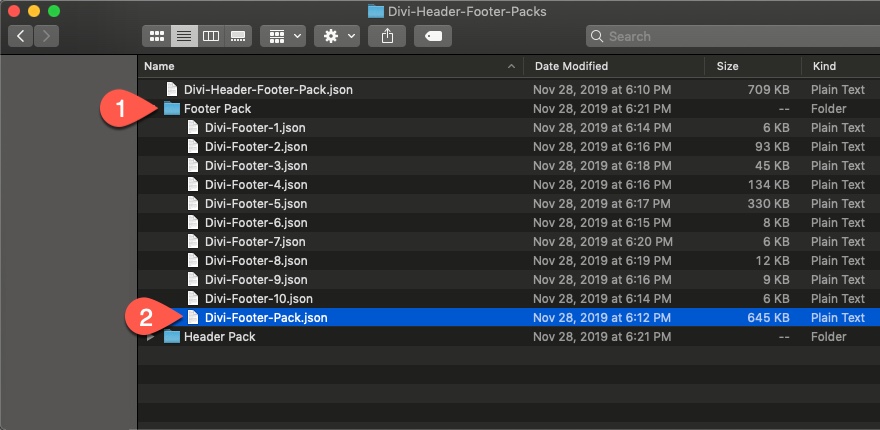Select the Divi-Footer-1.json file icon
Viewport: 880px width, 430px height.
[192, 127]
